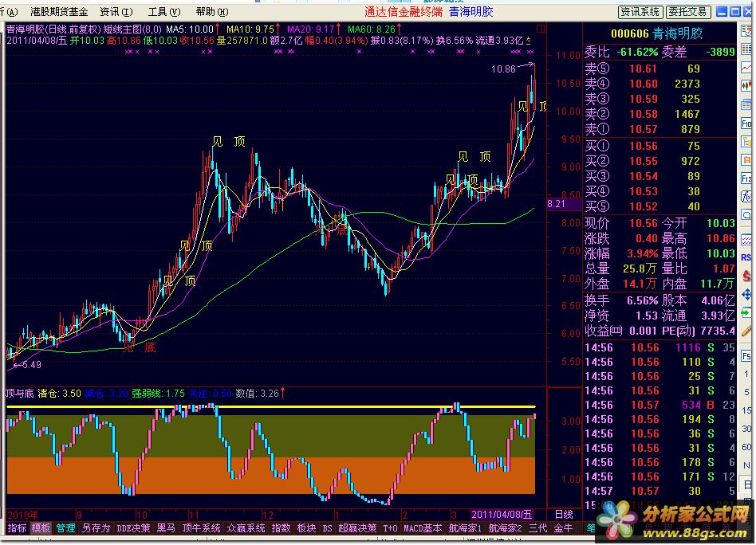This screenshot has height=545, width=756.
Task: Click the pencil drawing-tool sidebar icon
Action: (x=746, y=331)
